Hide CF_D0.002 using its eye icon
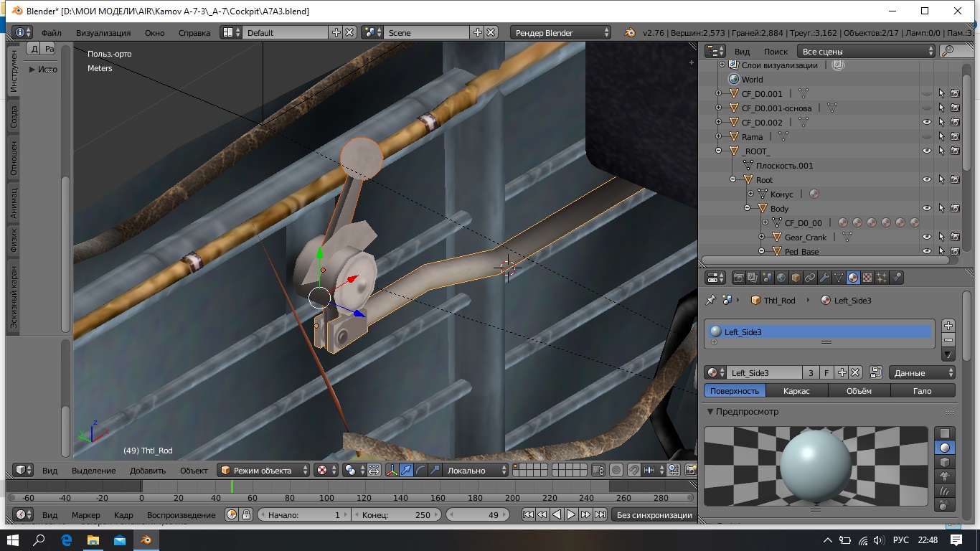This screenshot has width=980, height=551. 927,122
